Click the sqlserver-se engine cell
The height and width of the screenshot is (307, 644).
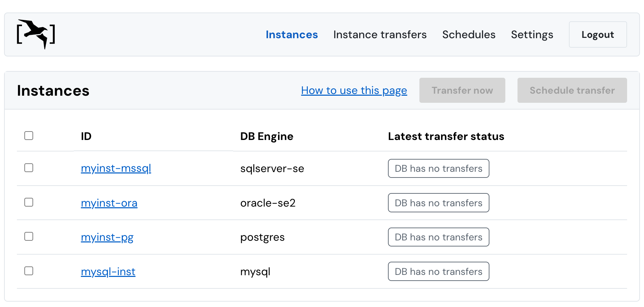[x=272, y=168]
